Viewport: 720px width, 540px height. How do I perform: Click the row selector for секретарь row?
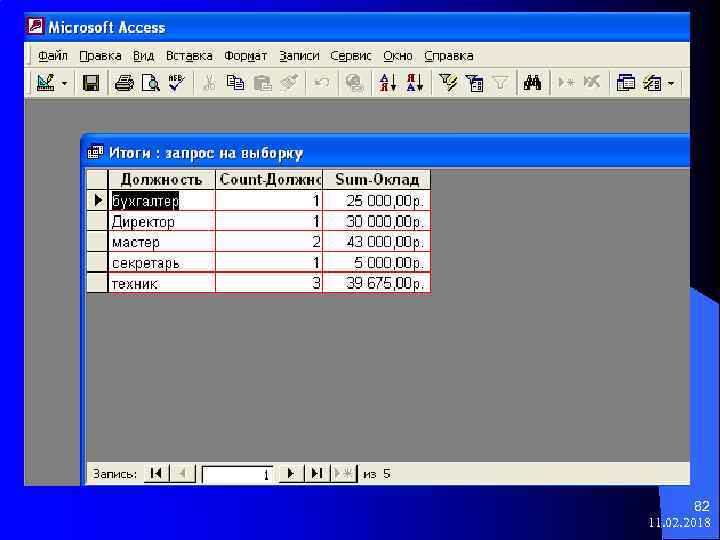[97, 263]
